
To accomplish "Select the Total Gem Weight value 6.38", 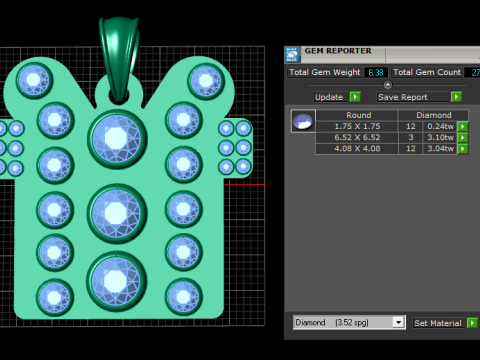I will point(376,72).
